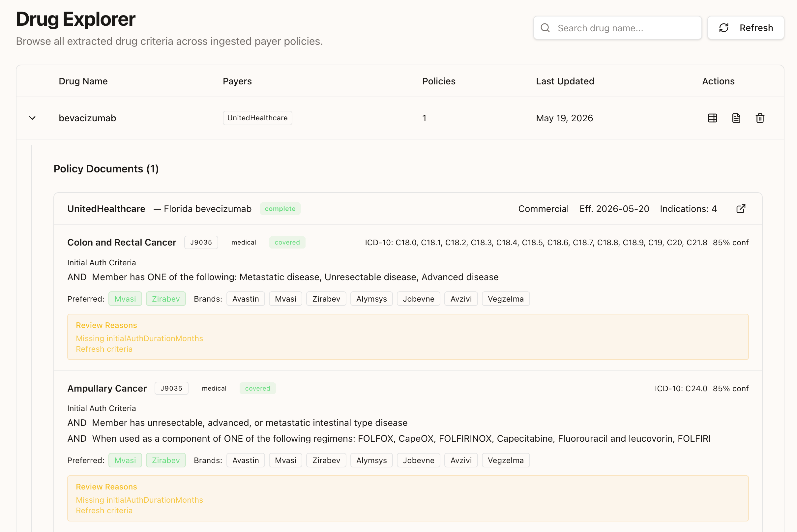Click the covered badge for Ampullary Cancer
This screenshot has width=797, height=532.
[x=257, y=389]
